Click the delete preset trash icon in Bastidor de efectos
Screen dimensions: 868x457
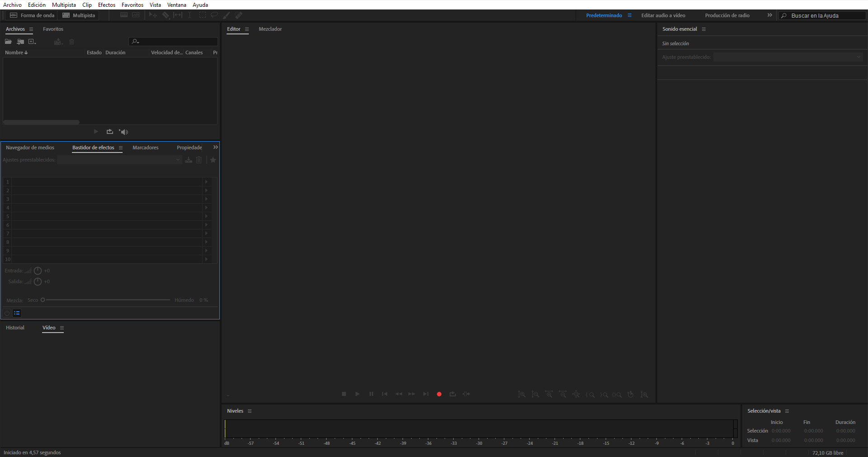click(199, 160)
